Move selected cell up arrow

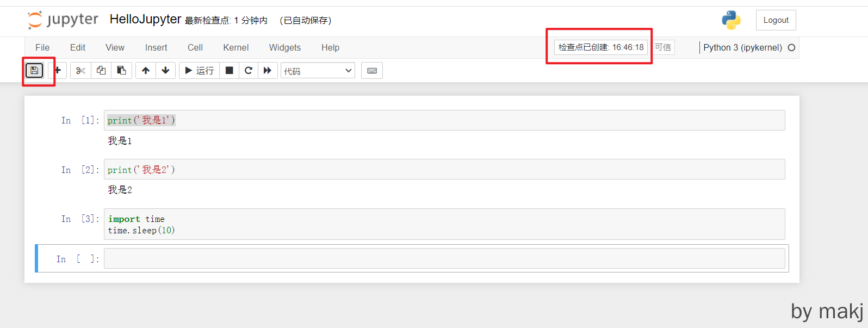click(x=146, y=71)
